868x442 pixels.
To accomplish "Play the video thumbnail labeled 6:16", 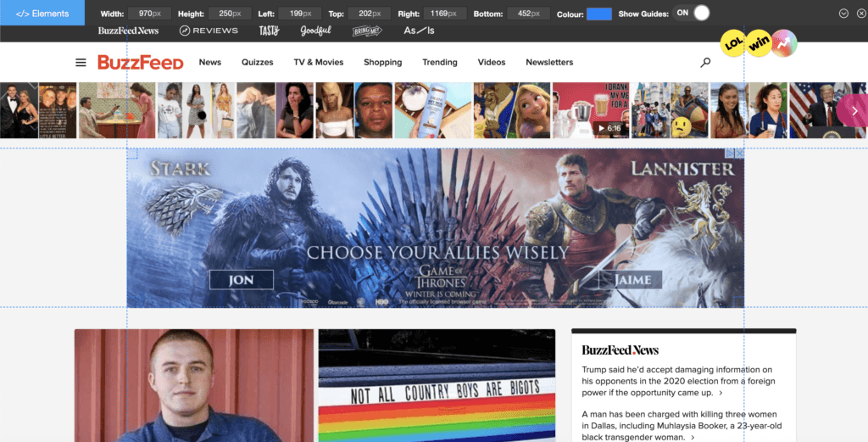I will [591, 110].
